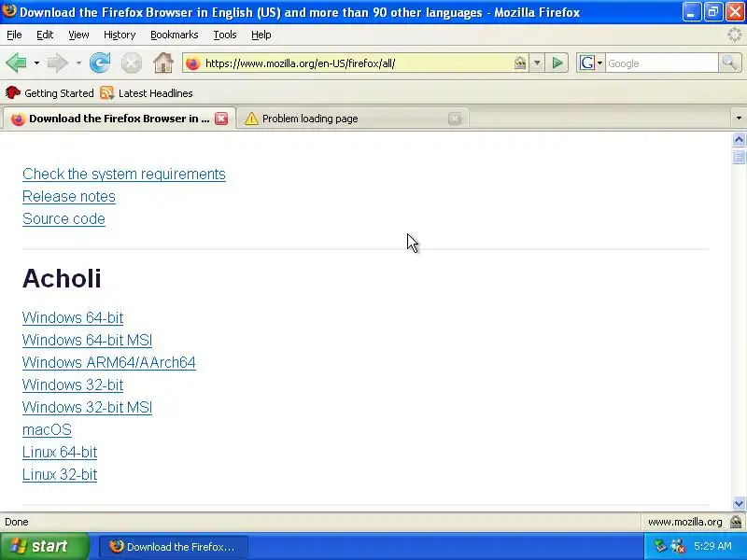The width and height of the screenshot is (747, 560).
Task: Click inside the Google search box
Action: pyautogui.click(x=661, y=63)
